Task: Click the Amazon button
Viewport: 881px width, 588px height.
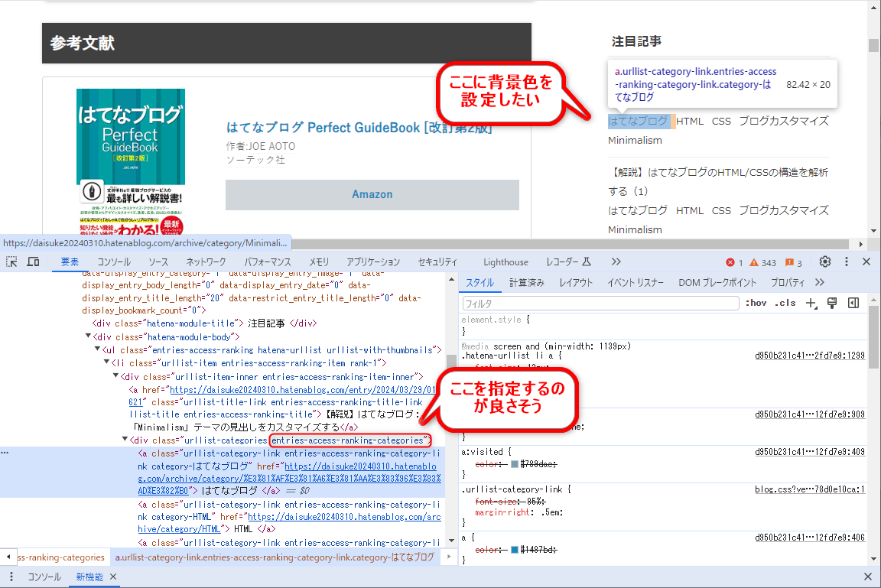Action: 372,194
